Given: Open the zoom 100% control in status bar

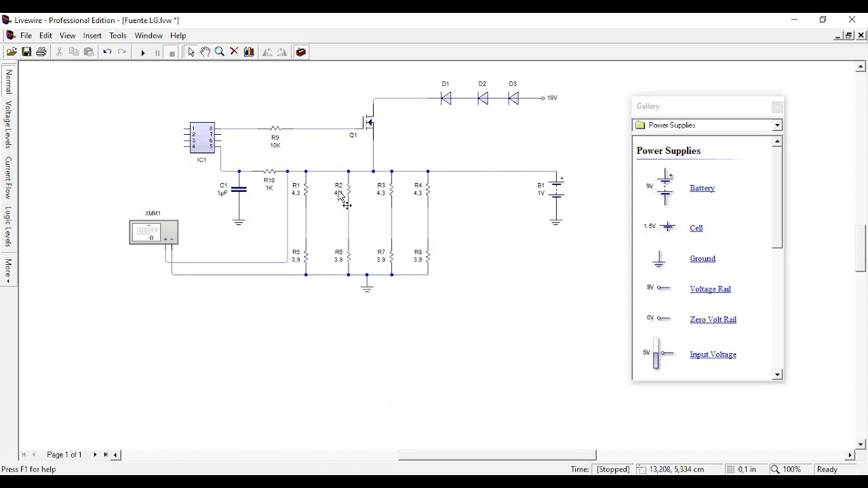Looking at the screenshot, I should point(787,470).
